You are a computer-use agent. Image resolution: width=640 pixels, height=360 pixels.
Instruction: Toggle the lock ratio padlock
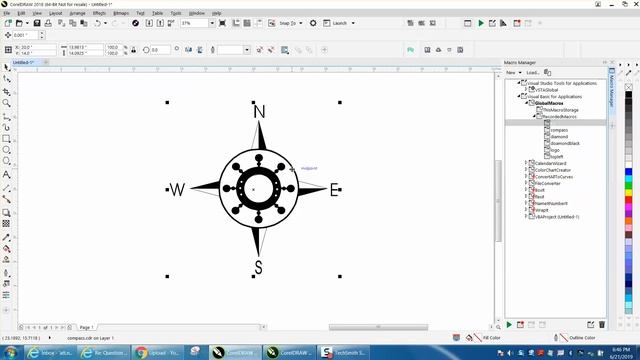(133, 50)
